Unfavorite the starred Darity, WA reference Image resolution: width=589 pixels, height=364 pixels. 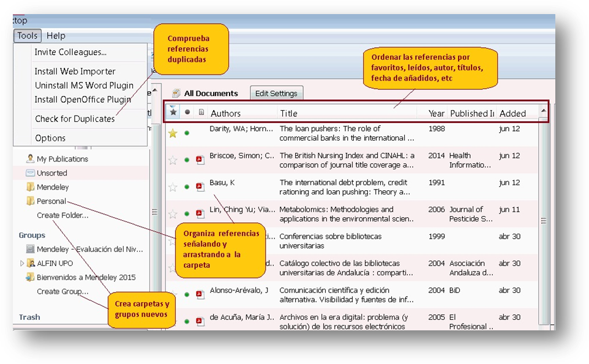point(173,133)
